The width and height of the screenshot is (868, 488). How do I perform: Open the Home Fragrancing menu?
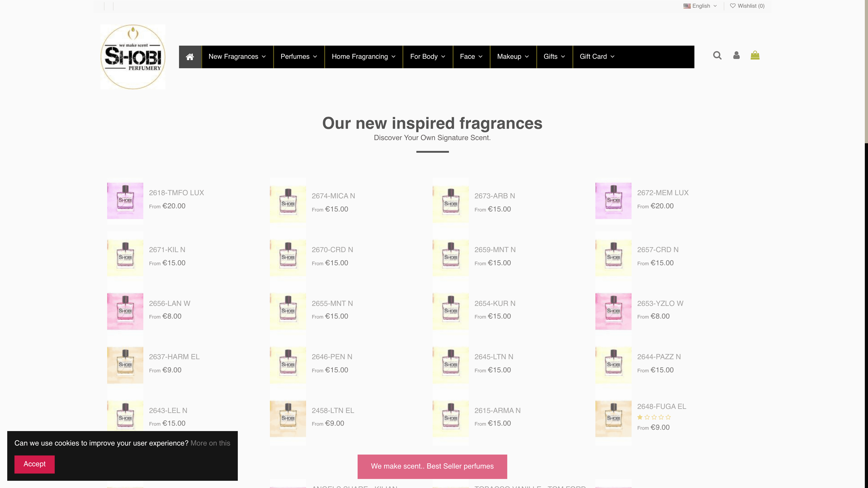point(363,56)
